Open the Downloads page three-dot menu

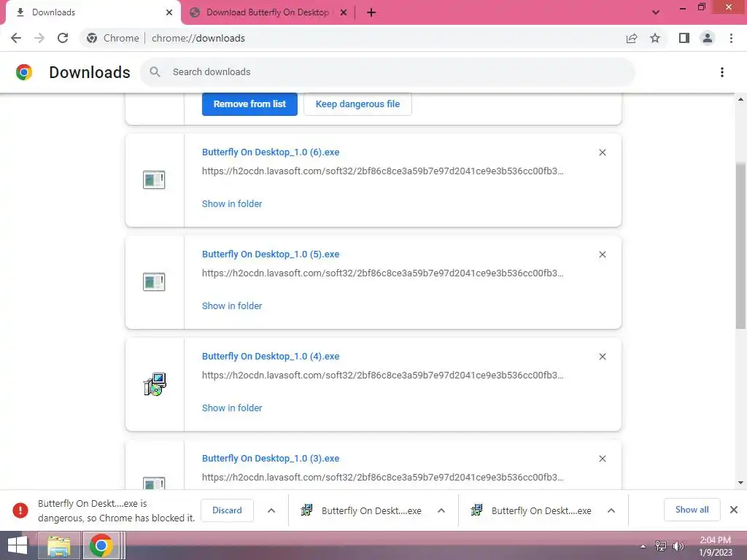click(722, 72)
